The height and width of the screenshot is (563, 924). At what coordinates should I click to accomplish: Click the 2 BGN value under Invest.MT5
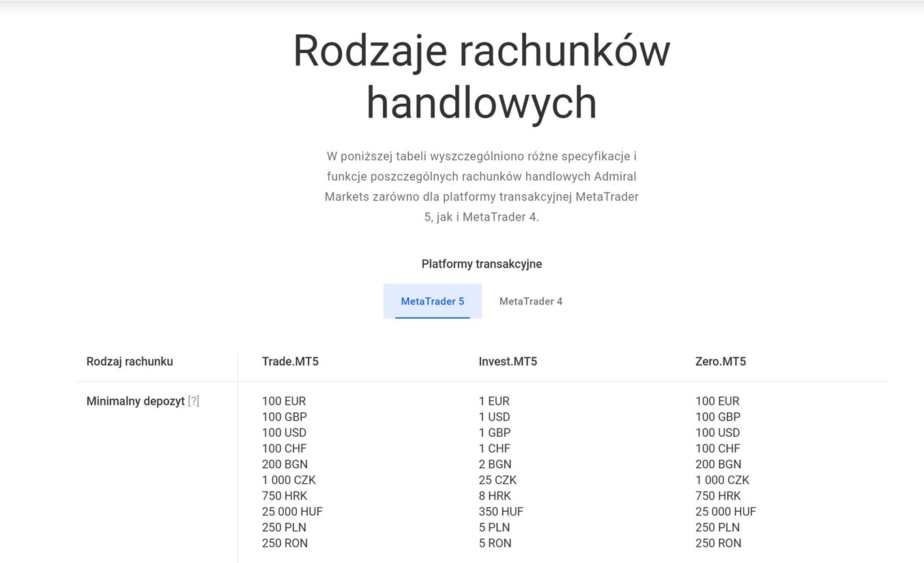click(495, 464)
